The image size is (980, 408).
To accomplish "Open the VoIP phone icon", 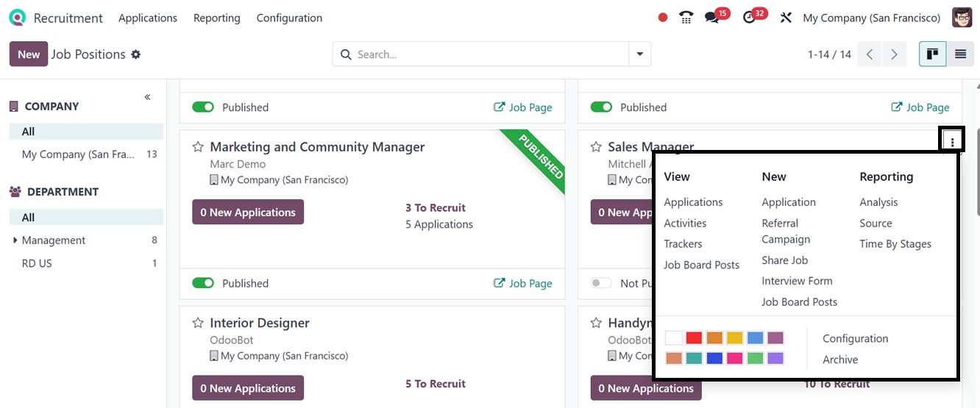I will (x=686, y=18).
